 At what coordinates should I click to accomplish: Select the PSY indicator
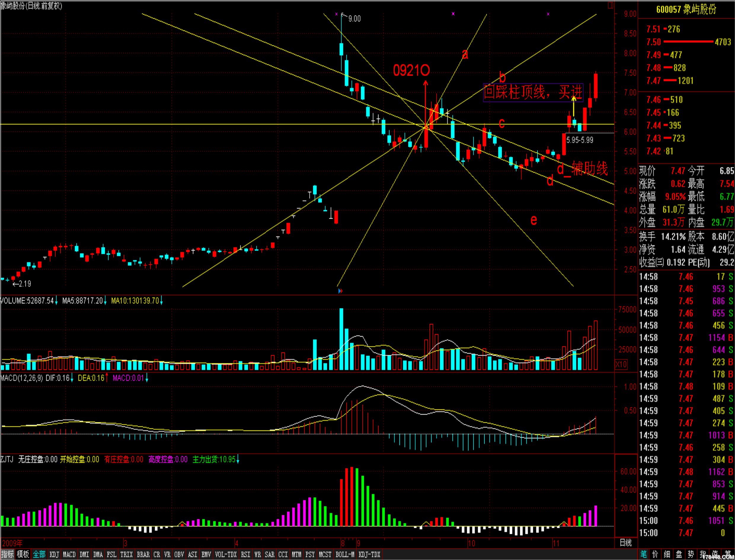pos(310,555)
